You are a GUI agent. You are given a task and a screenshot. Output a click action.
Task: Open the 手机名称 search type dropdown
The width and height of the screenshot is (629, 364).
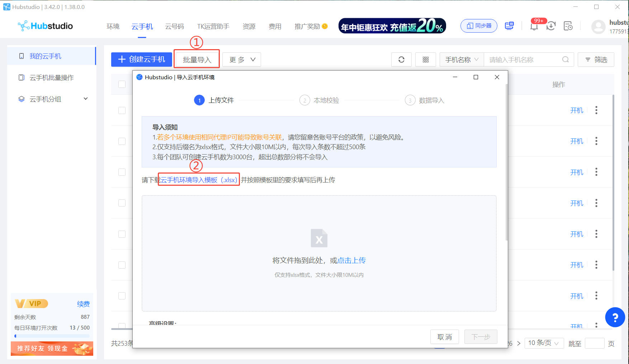(462, 60)
